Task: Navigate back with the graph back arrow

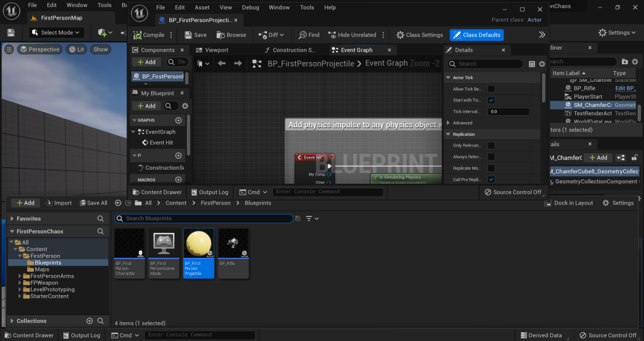Action: pyautogui.click(x=222, y=63)
